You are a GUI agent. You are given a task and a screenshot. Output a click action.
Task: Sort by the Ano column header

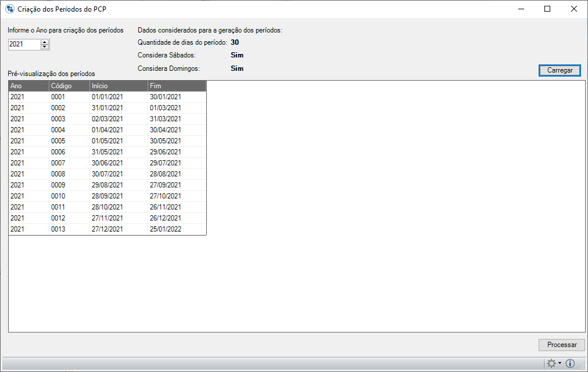point(28,86)
